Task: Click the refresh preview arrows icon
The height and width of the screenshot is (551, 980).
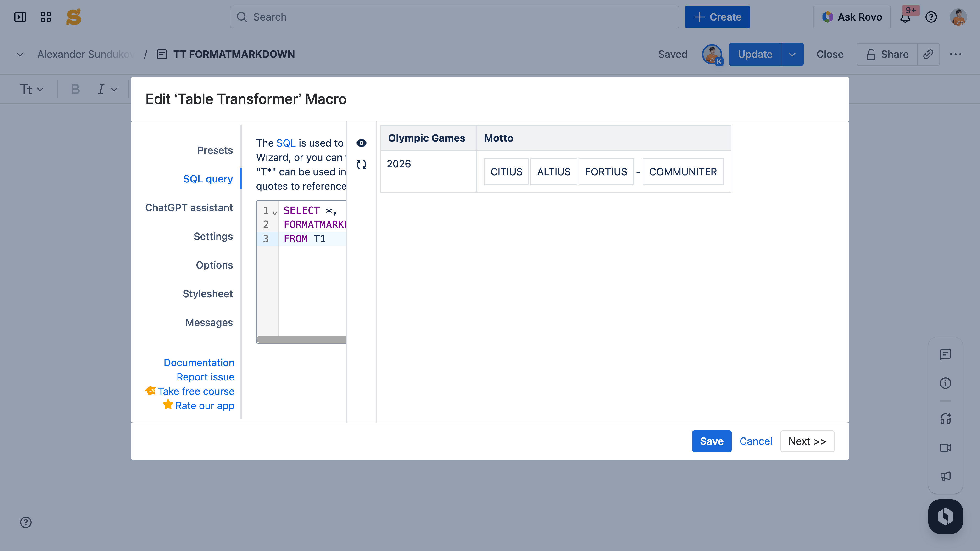Action: click(361, 165)
